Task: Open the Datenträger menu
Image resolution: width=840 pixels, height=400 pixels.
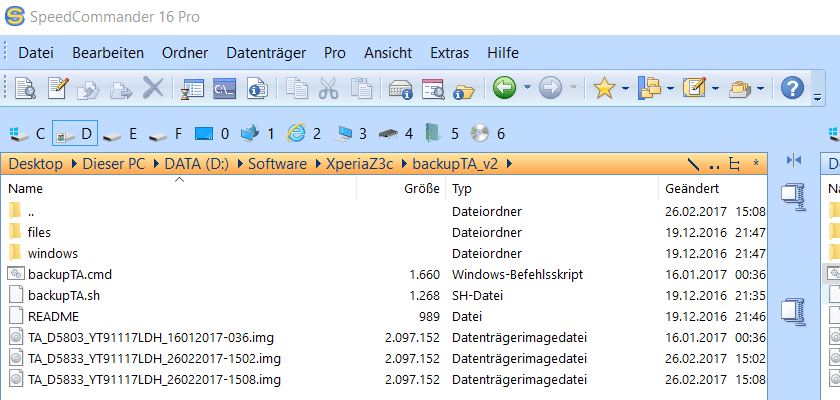Action: tap(266, 53)
